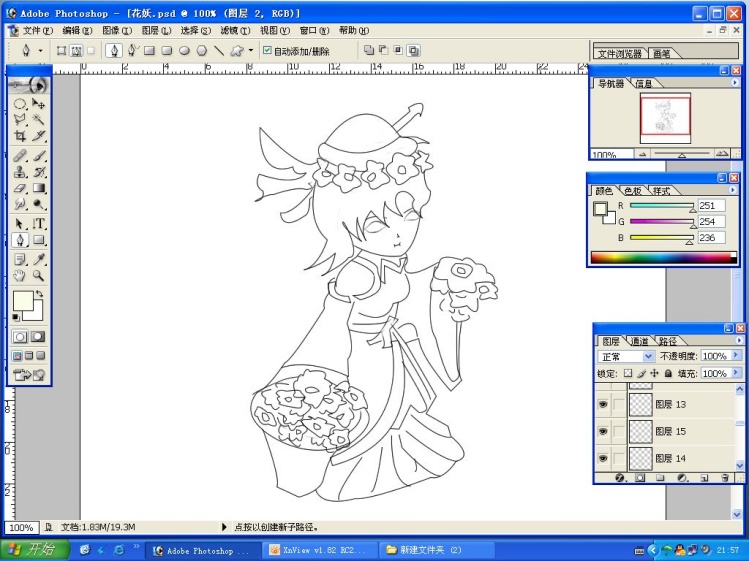Select the Polygonal Lasso tool
Viewport: 749px width, 561px height.
coord(20,119)
